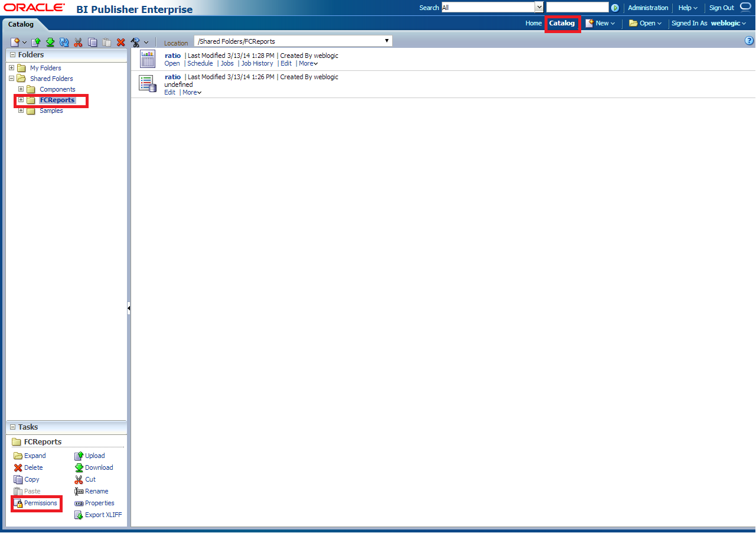The height and width of the screenshot is (536, 756).
Task: Expand the Samples folder node
Action: pyautogui.click(x=21, y=110)
